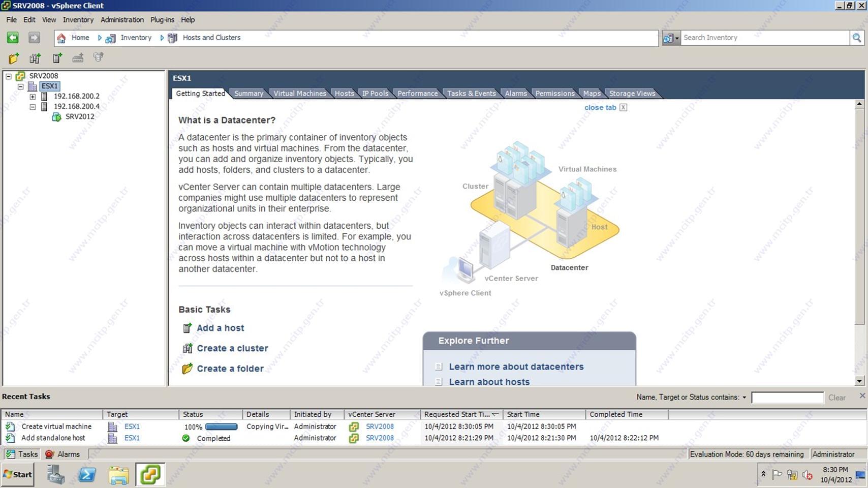Click the close tab link
Viewport: 868px width, 488px height.
coord(600,107)
